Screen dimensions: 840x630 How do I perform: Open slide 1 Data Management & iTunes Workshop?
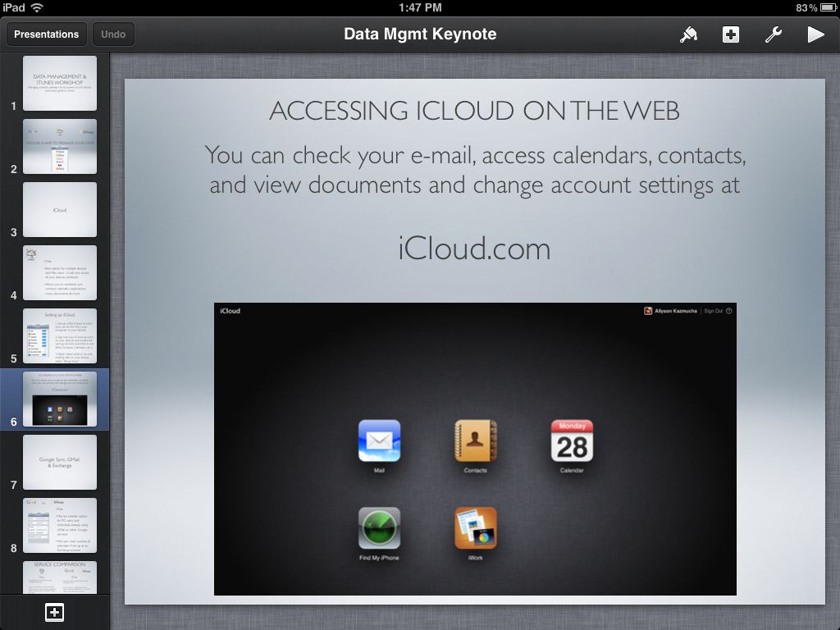(x=59, y=83)
